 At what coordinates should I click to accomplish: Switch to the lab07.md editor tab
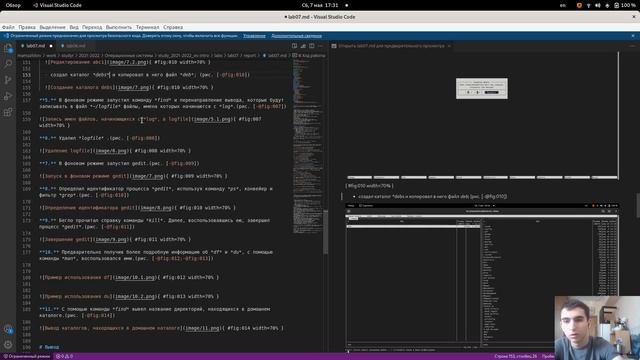pyautogui.click(x=36, y=46)
